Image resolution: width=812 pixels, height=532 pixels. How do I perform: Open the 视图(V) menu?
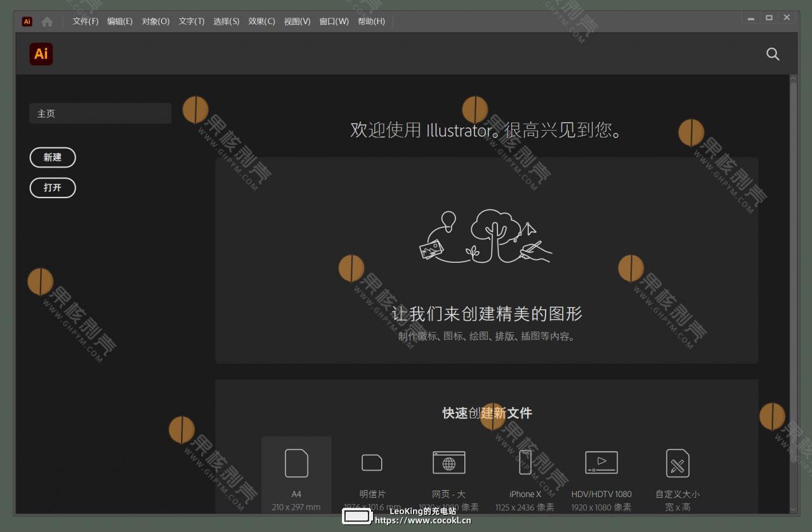(x=297, y=21)
